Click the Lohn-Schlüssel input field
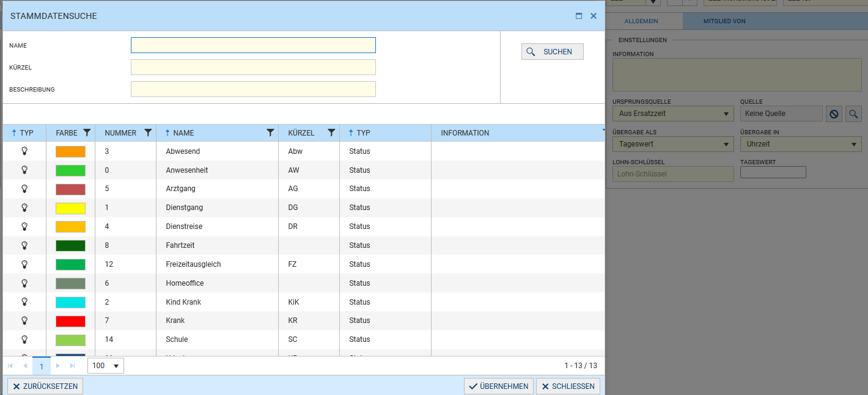The height and width of the screenshot is (395, 868). pyautogui.click(x=673, y=174)
